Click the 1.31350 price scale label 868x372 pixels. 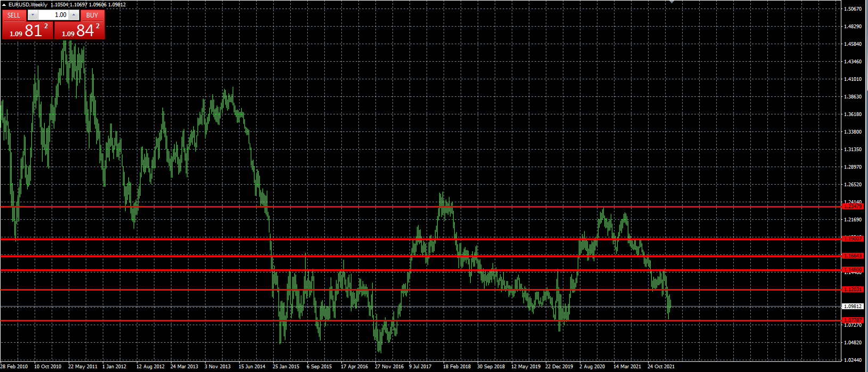tap(853, 150)
